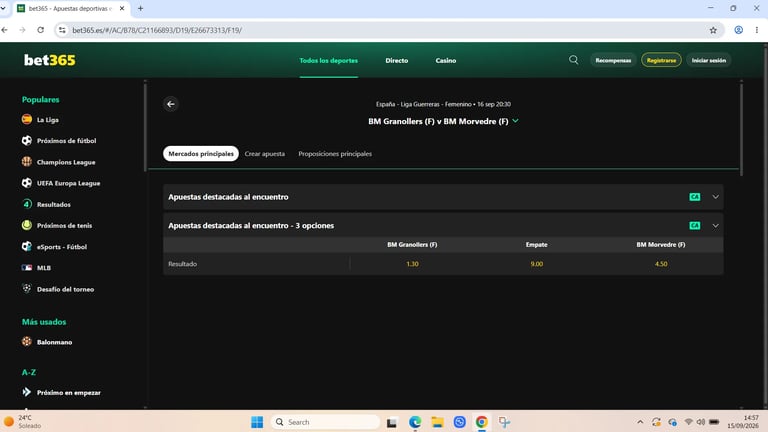Open the MLB sidebar link
The width and height of the screenshot is (768, 432).
pos(44,267)
